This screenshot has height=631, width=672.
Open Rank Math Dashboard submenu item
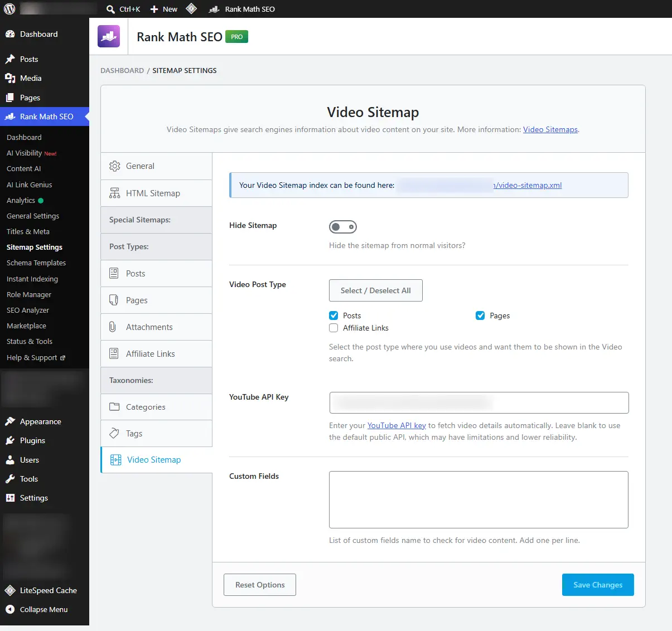(24, 137)
